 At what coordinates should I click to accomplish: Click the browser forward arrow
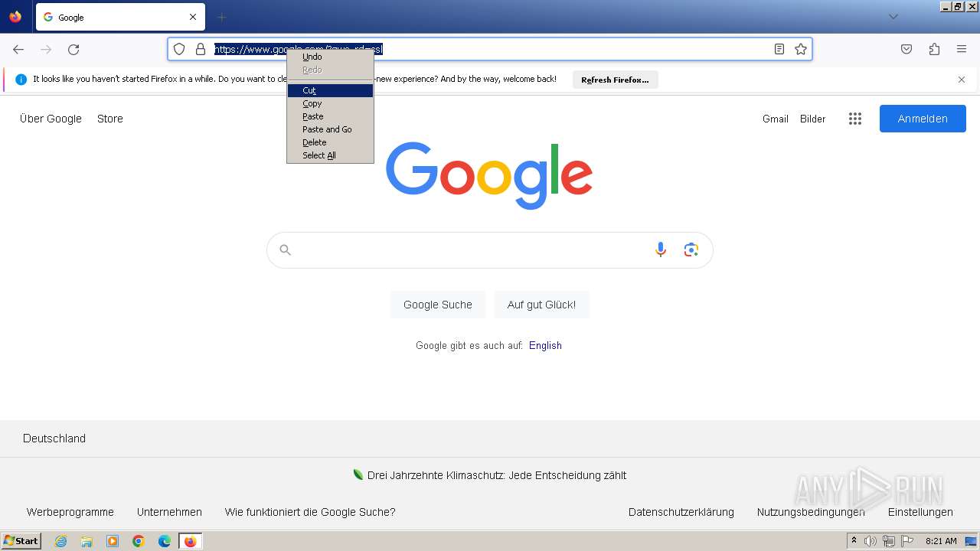[46, 49]
